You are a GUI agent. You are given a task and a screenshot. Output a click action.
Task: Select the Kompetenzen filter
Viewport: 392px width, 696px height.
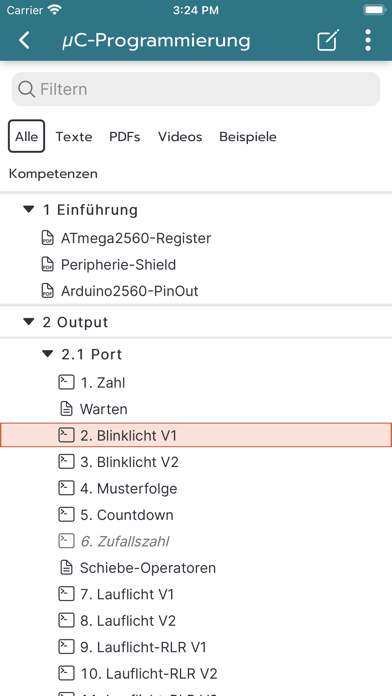pos(53,174)
